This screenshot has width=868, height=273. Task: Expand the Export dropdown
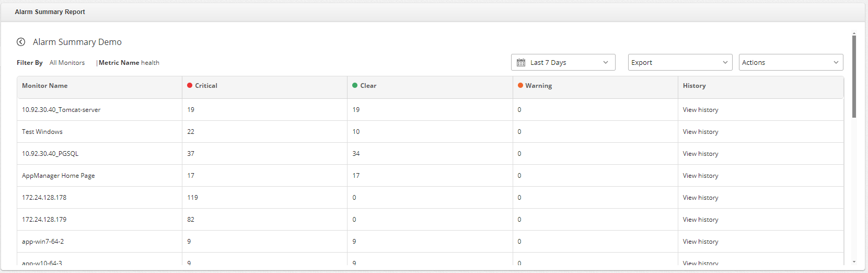pyautogui.click(x=679, y=63)
